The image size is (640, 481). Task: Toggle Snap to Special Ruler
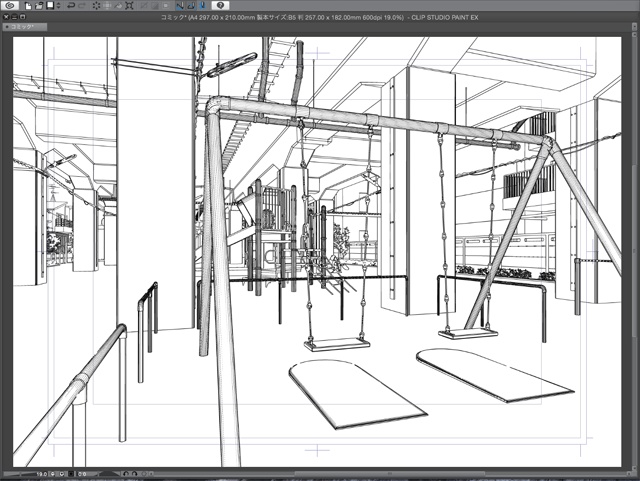[191, 6]
